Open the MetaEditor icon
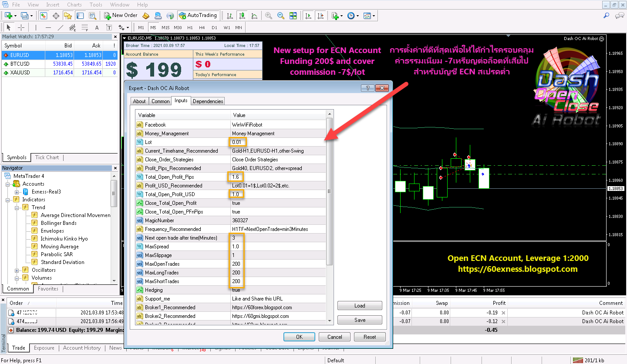Image resolution: width=627 pixels, height=364 pixels. pyautogui.click(x=146, y=16)
